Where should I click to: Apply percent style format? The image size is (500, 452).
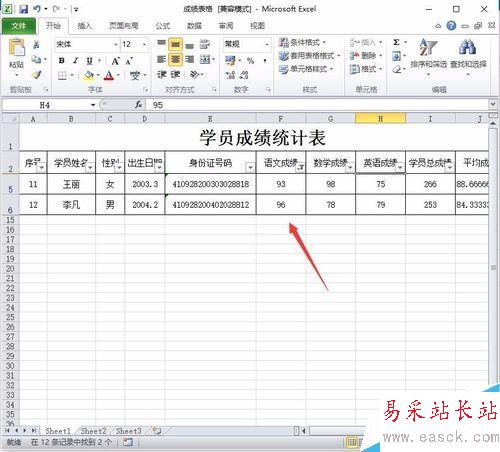[x=250, y=61]
